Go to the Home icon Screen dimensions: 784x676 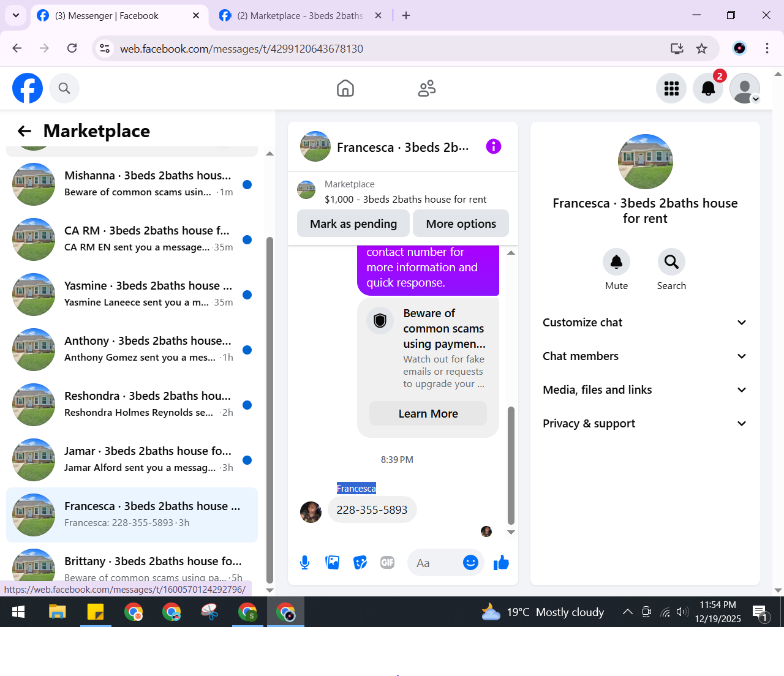point(345,88)
